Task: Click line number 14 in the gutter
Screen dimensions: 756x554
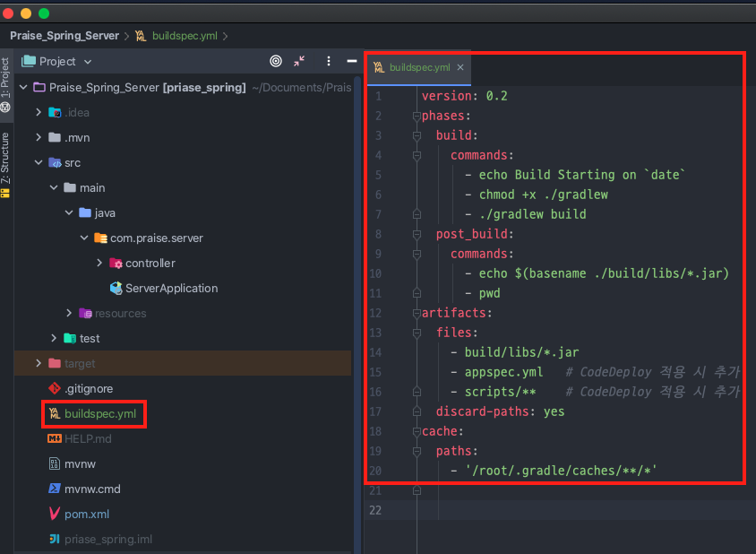Action: pyautogui.click(x=377, y=352)
